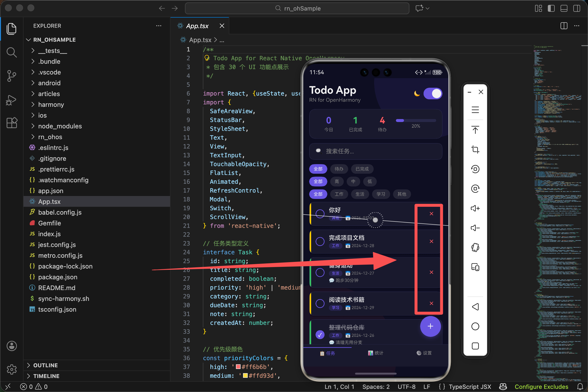Click emulator Recents square button
The height and width of the screenshot is (392, 588).
(x=475, y=346)
